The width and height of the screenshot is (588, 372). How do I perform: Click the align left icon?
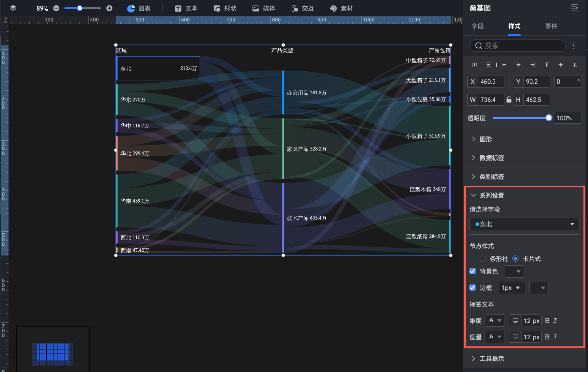pos(504,65)
